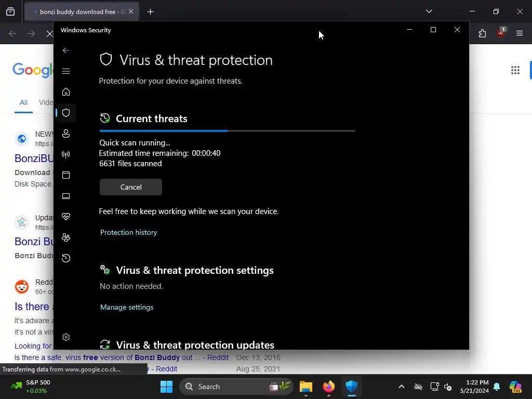The image size is (532, 399).
Task: Cancel the running quick scan
Action: 130,187
